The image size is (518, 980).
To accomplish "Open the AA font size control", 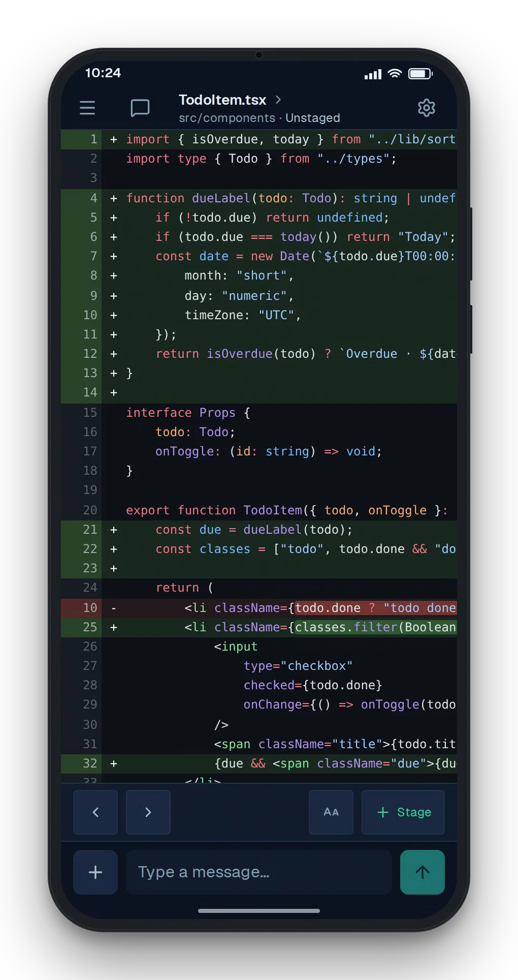I will pos(331,812).
